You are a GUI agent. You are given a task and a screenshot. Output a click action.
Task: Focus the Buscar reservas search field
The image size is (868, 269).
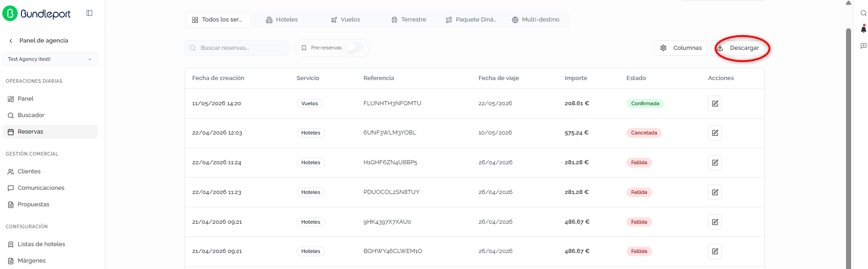tap(236, 48)
